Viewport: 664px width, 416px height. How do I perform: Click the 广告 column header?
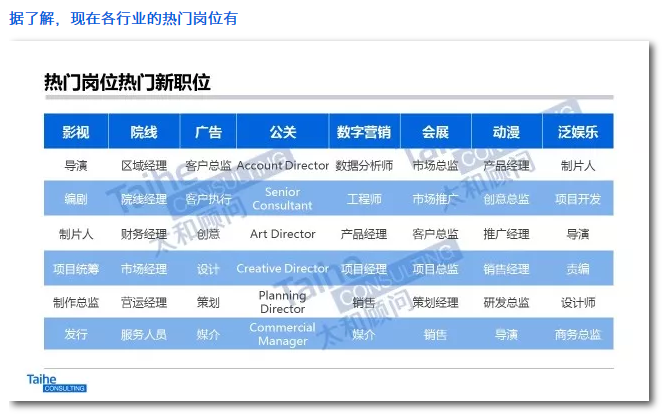208,132
